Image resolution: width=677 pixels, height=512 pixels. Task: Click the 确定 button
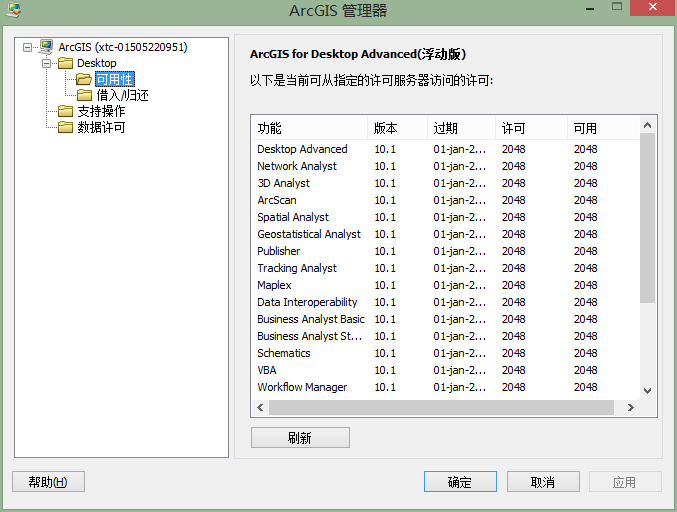coord(460,482)
